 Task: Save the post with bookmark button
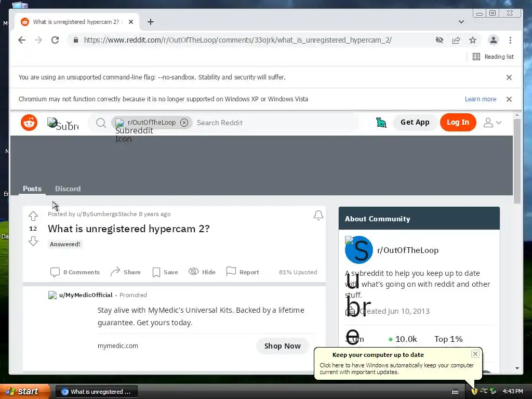165,272
